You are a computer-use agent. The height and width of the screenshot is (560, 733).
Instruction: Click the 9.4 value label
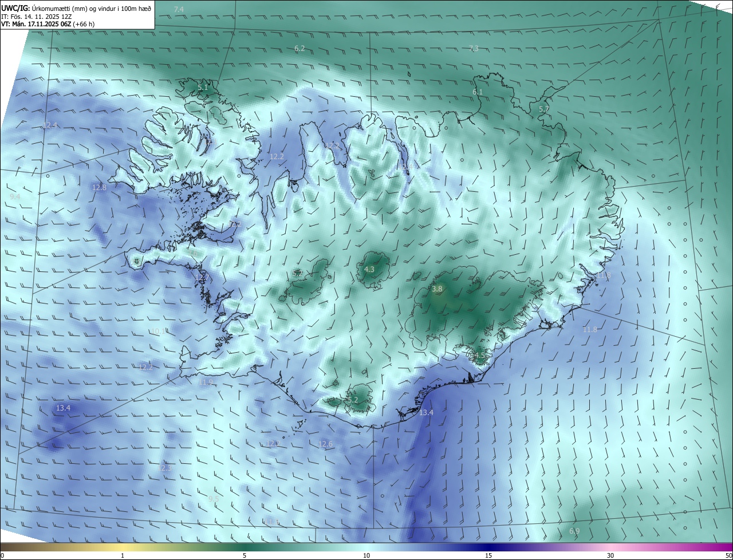[x=15, y=196]
